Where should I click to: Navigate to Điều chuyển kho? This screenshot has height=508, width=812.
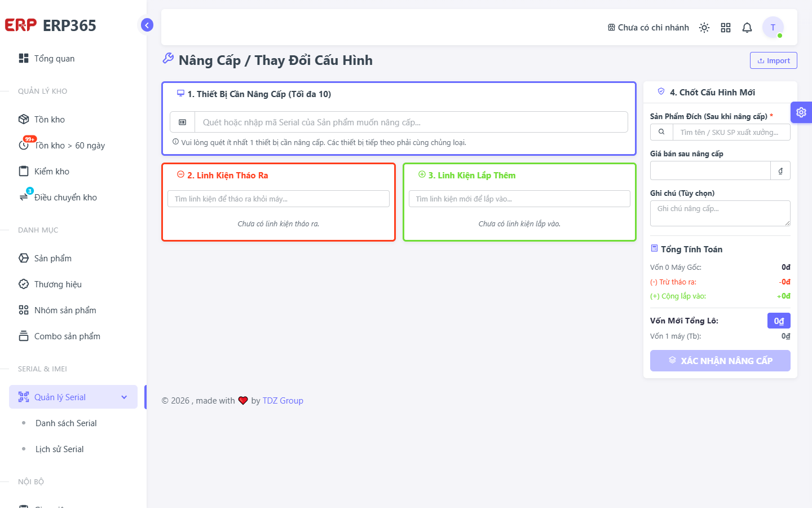pyautogui.click(x=73, y=197)
